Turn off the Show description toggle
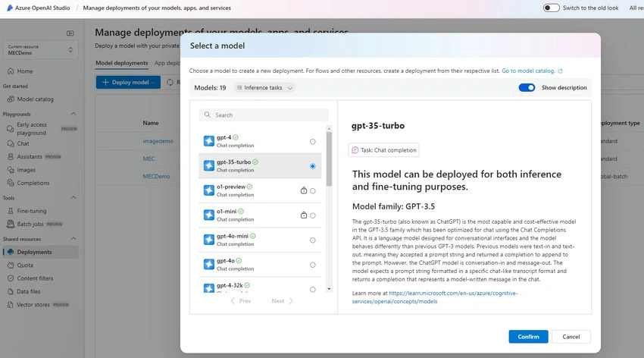Screen dimensions: 644x358 (527, 87)
